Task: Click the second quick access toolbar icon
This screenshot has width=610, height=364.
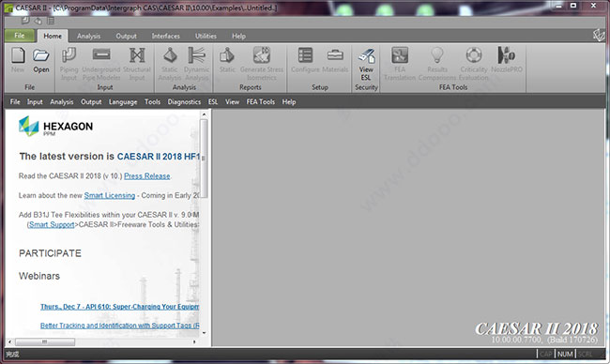Action: click(x=38, y=21)
